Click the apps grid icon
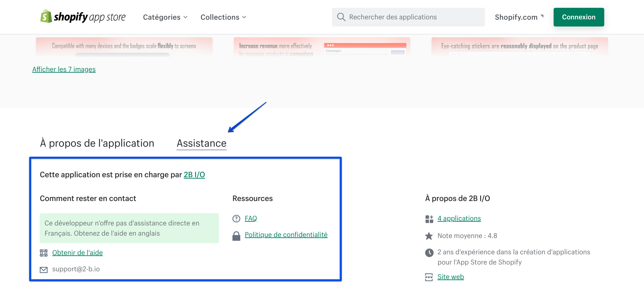 pos(429,219)
